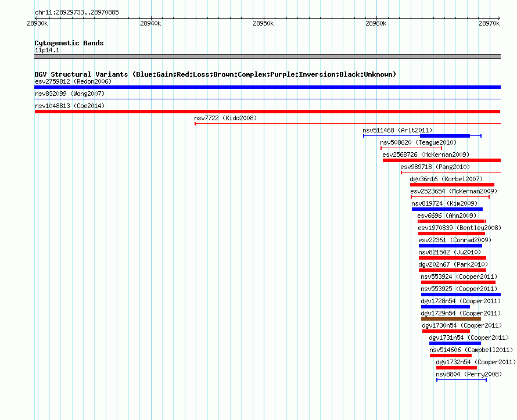Select the nsv508620 (Teague2010) label
This screenshot has width=517, height=420.
(418, 142)
